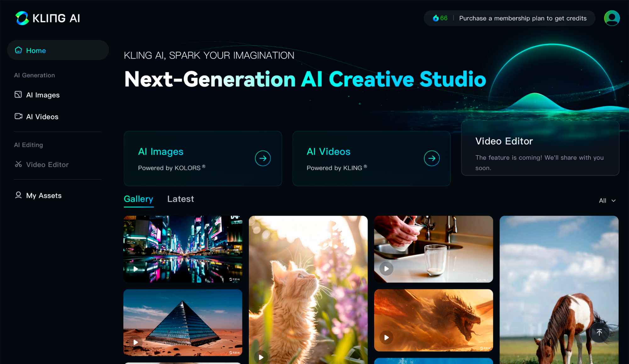This screenshot has width=629, height=364.
Task: Play the dragon fire video thumbnail
Action: pyautogui.click(x=386, y=337)
